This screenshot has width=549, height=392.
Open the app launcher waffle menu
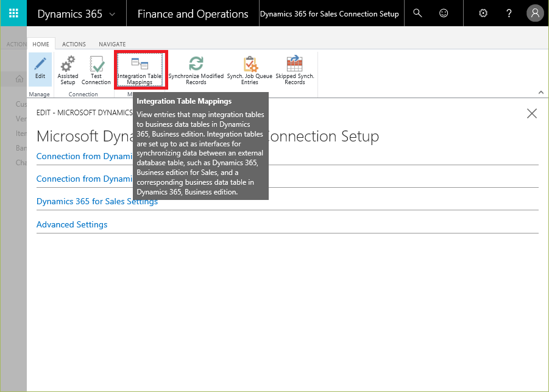[13, 13]
